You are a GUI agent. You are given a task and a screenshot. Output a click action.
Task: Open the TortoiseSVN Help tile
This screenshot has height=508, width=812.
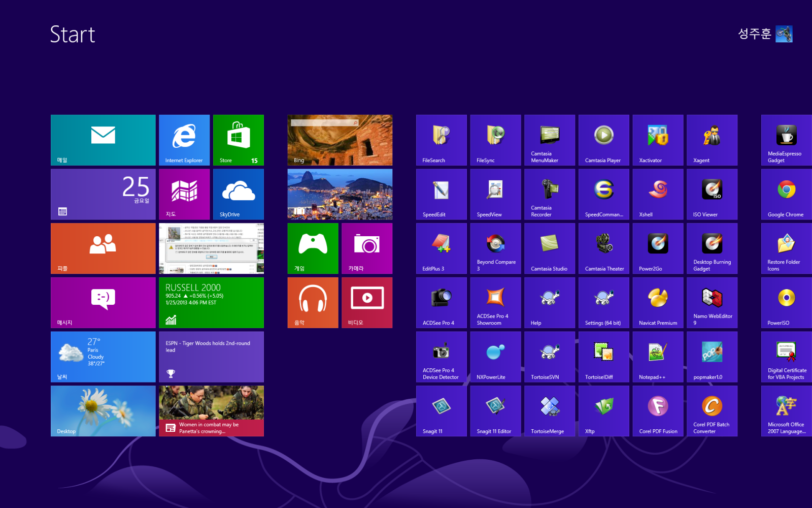(550, 303)
